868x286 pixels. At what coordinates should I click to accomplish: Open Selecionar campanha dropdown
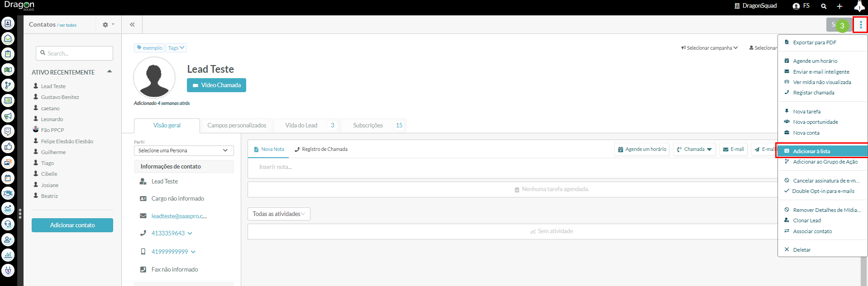[709, 48]
